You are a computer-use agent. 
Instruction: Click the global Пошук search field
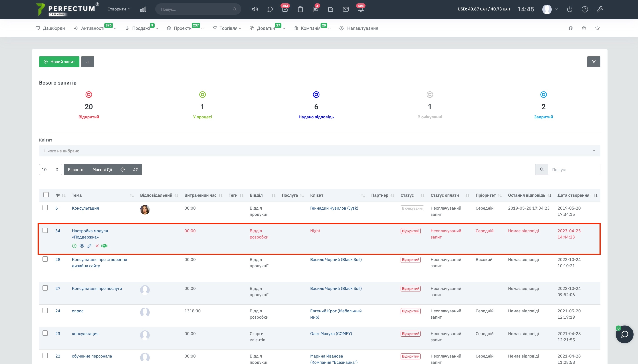(x=198, y=9)
